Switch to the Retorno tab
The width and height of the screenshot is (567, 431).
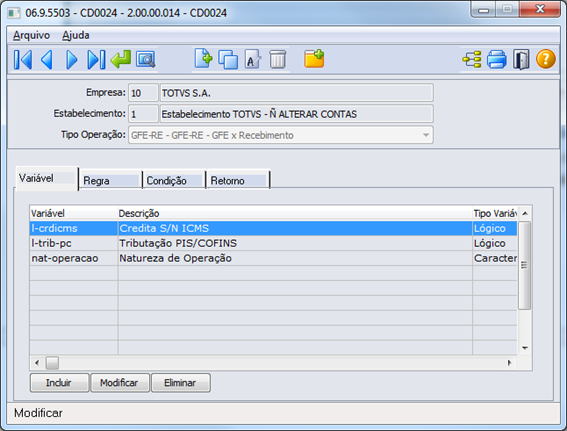pos(237,180)
